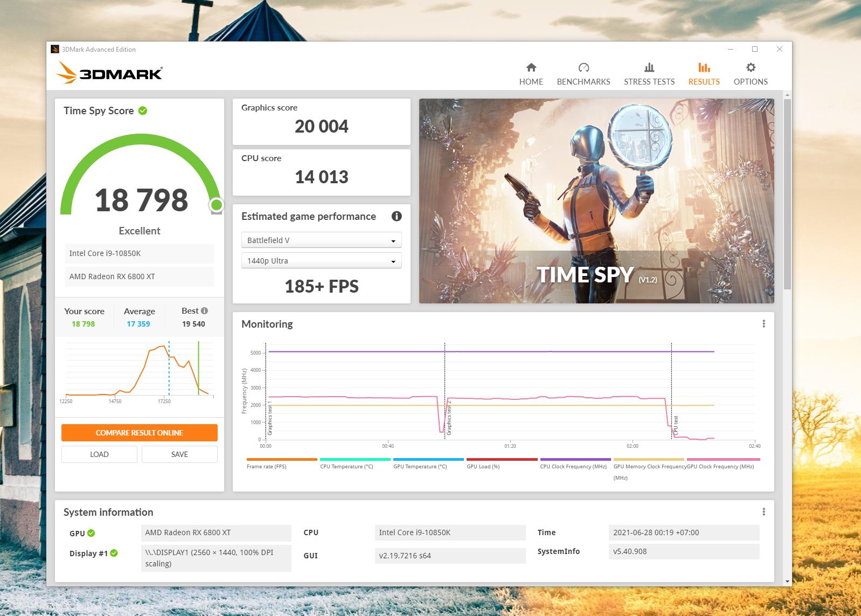
Task: Click the Display #1 resolution field
Action: point(216,558)
